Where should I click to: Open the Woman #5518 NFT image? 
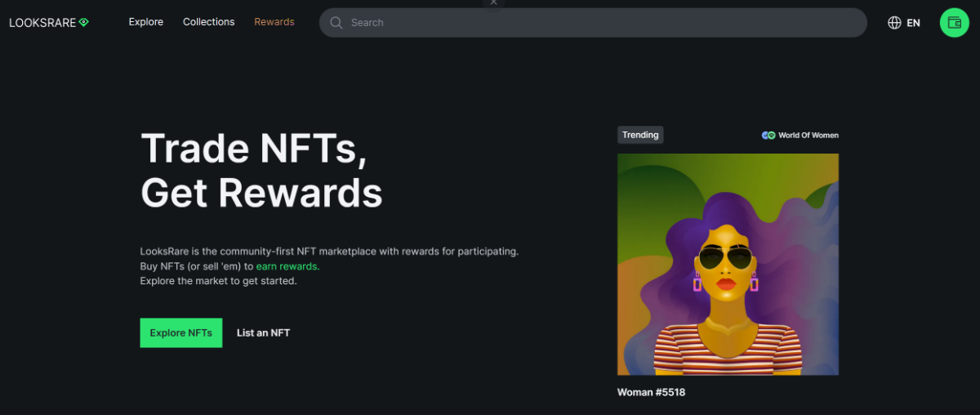point(728,265)
